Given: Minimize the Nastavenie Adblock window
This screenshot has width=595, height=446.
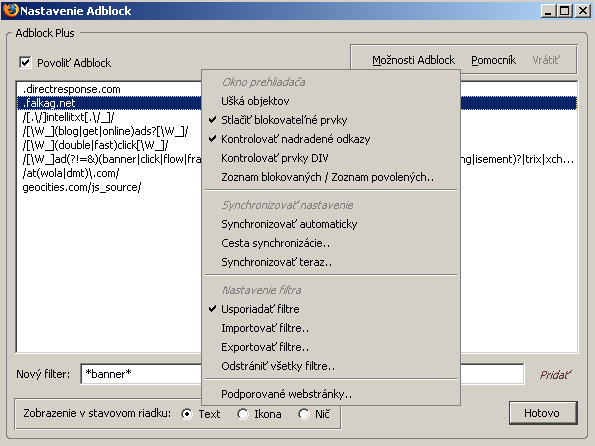Looking at the screenshot, I should (548, 10).
